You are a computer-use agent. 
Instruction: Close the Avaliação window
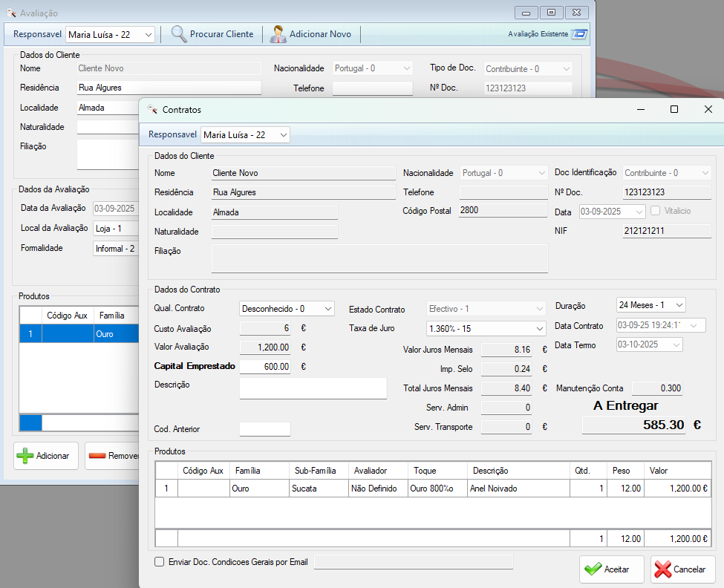pos(577,13)
